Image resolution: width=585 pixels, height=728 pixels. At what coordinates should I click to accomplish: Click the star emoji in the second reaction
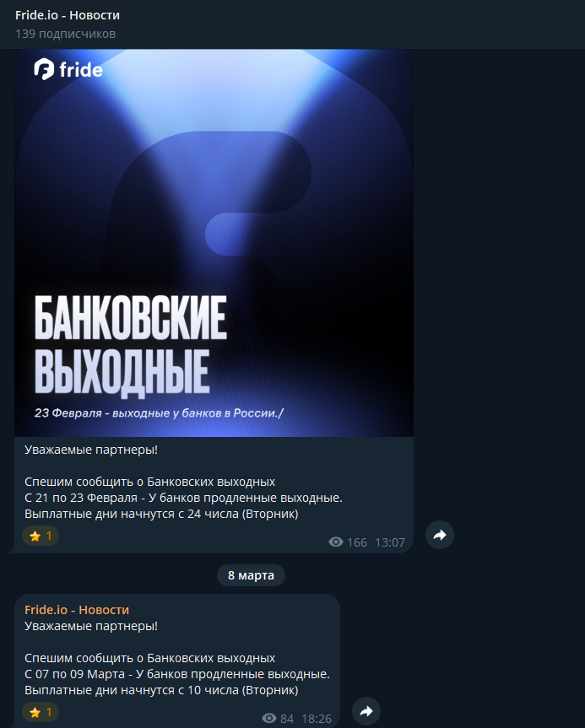[35, 712]
